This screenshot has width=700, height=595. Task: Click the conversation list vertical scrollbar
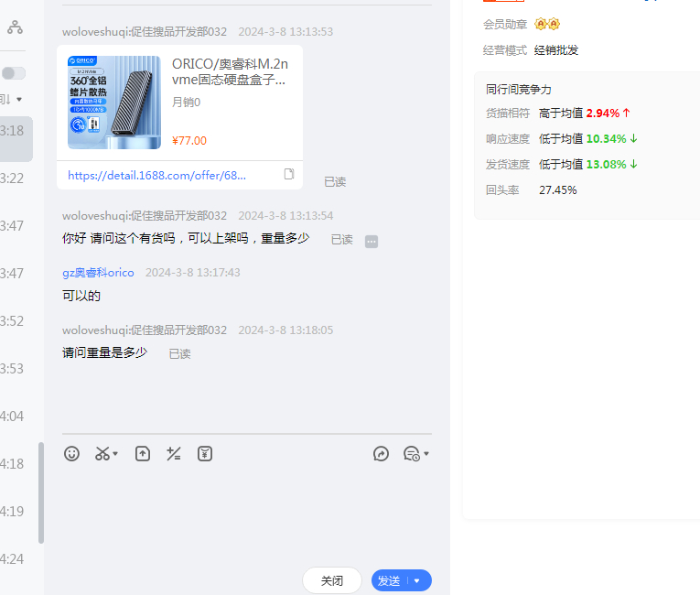pyautogui.click(x=40, y=492)
